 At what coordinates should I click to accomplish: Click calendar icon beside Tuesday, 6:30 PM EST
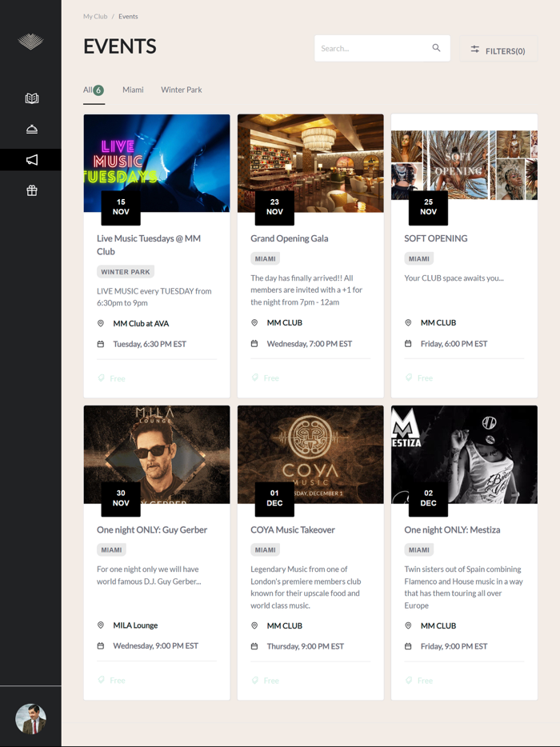click(x=101, y=344)
